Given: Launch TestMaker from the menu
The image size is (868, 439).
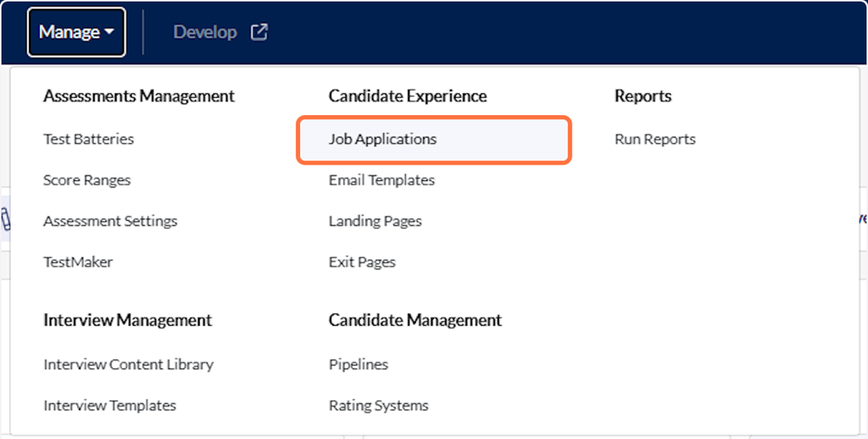Looking at the screenshot, I should coord(78,262).
